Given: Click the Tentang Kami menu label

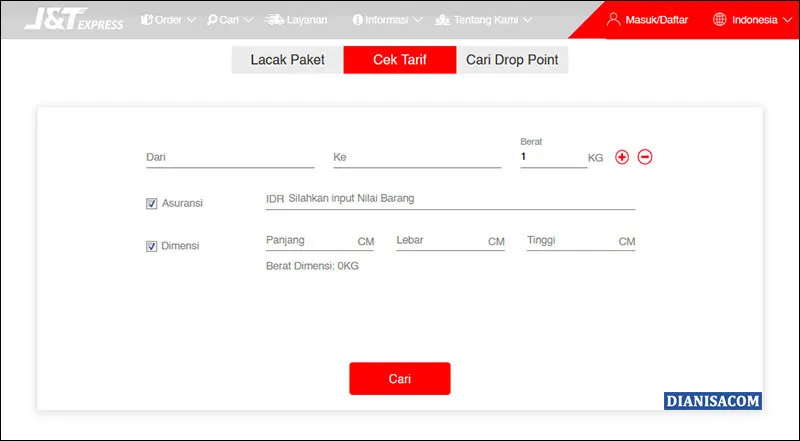Looking at the screenshot, I should click(x=486, y=20).
